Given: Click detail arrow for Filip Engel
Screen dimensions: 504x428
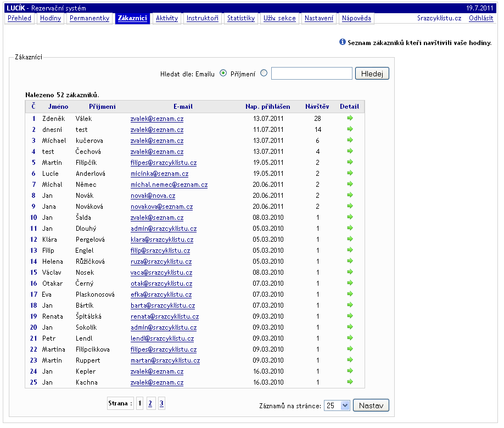Looking at the screenshot, I should coord(350,250).
